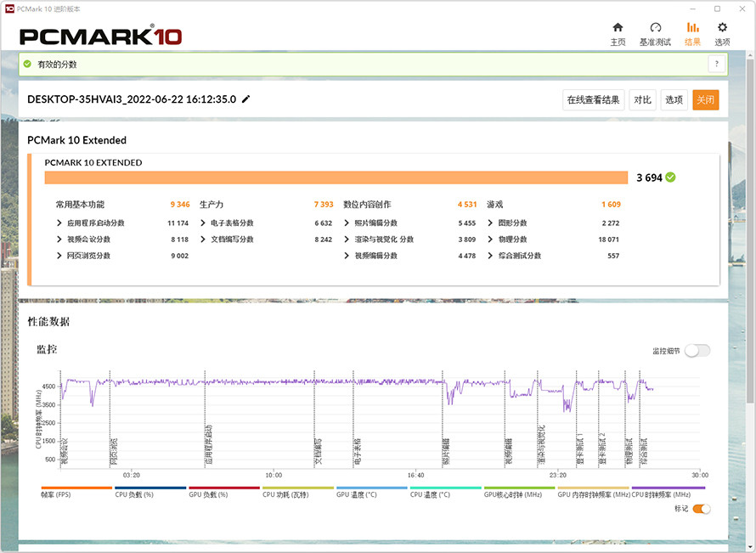Click the 在线查看结果 button
Image resolution: width=756 pixels, height=553 pixels.
pos(594,99)
